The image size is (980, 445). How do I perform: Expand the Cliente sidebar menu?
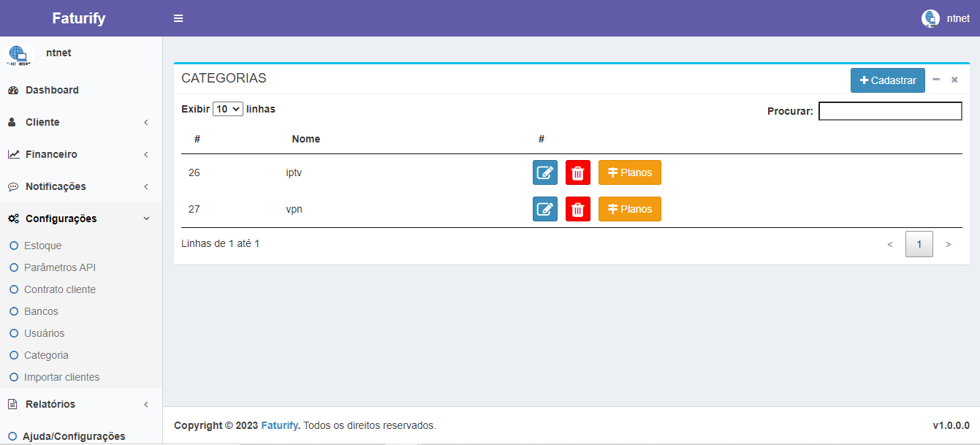pos(42,122)
